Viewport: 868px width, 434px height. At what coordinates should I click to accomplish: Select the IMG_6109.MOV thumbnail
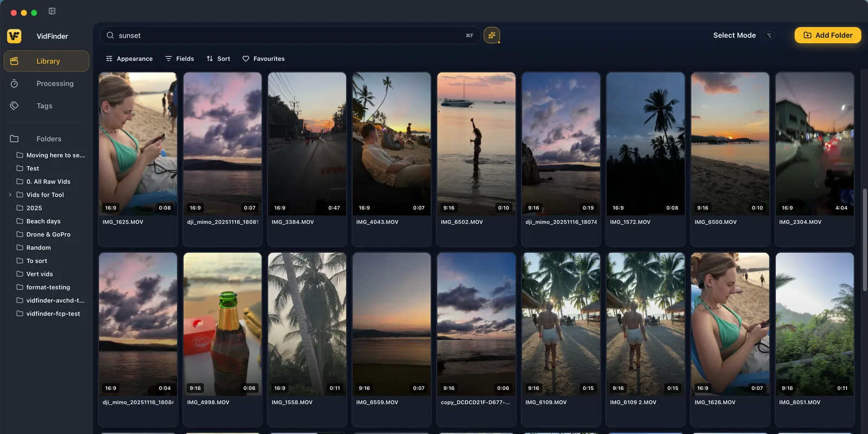[561, 324]
